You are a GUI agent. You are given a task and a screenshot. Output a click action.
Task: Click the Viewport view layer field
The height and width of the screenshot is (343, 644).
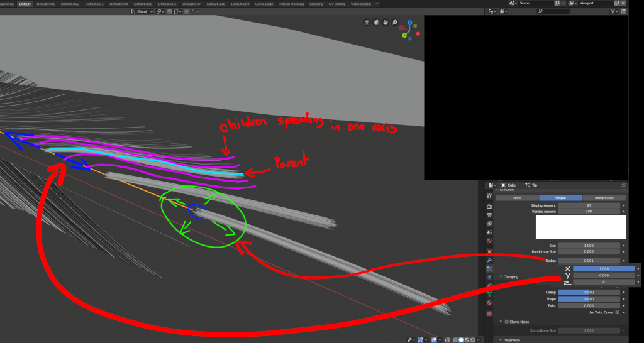(596, 3)
